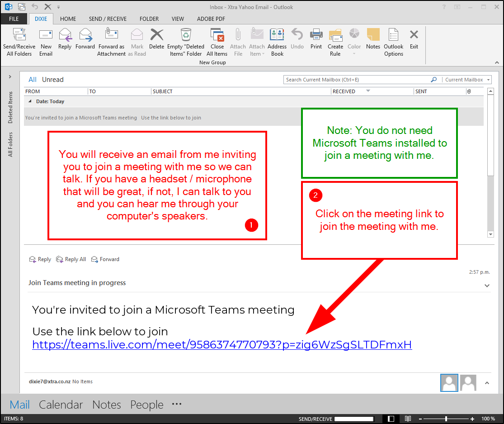Open the Deleted Items folder
Image resolution: width=504 pixels, height=424 pixels.
10,107
